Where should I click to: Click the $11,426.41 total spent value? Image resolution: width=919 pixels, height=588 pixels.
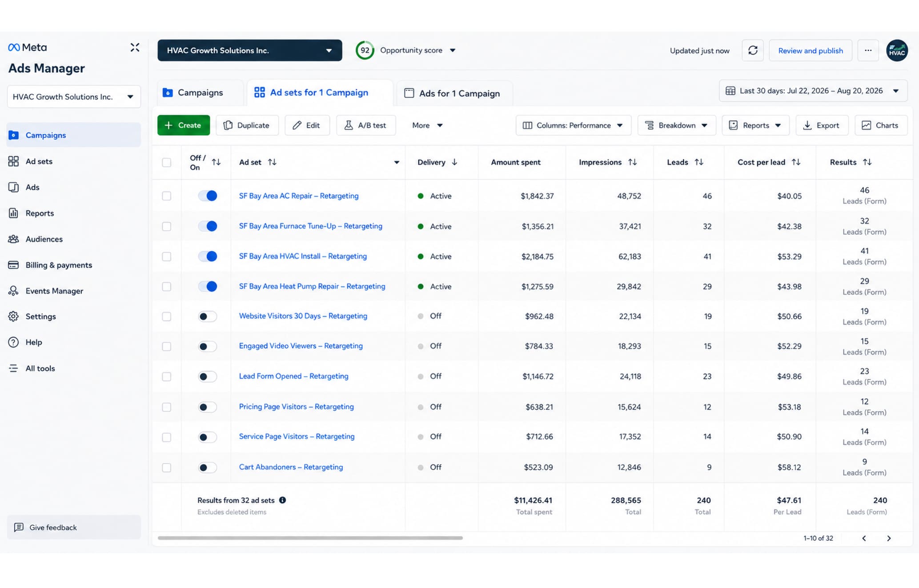point(533,500)
